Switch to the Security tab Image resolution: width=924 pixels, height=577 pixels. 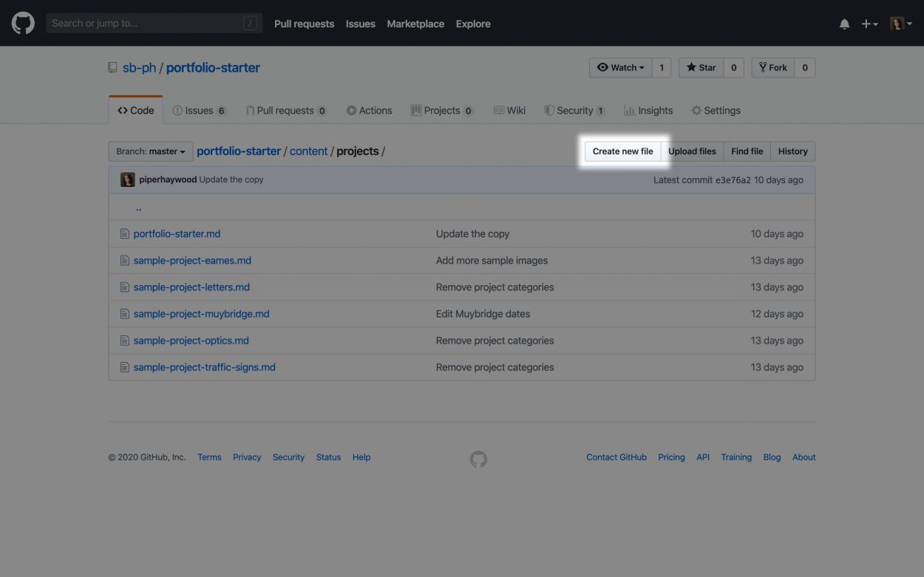coord(574,110)
